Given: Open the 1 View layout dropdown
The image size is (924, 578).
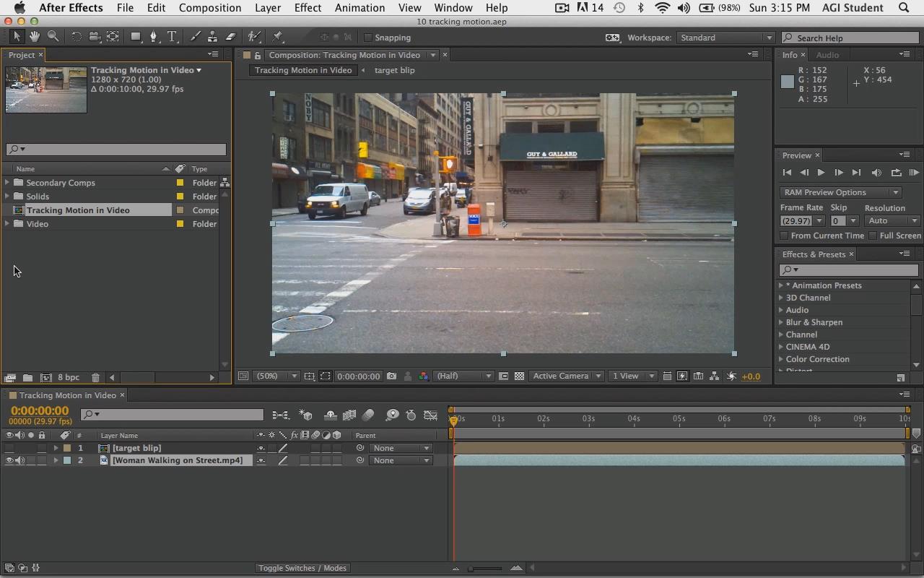Looking at the screenshot, I should coord(633,376).
